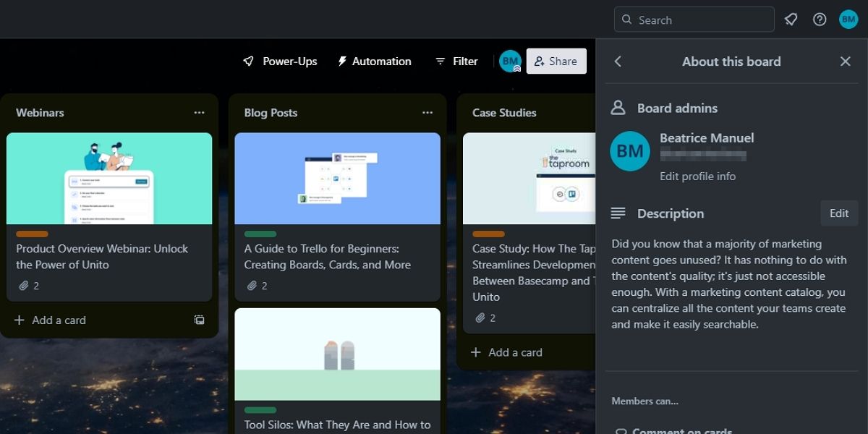Open Trello help via the question mark icon
868x434 pixels.
[x=820, y=20]
